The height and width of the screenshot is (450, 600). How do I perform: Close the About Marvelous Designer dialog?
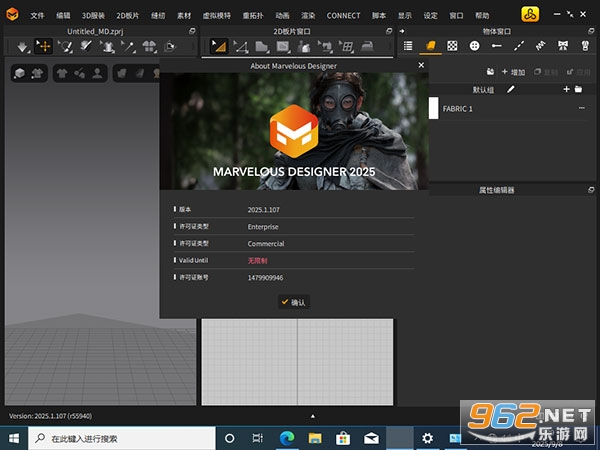421,65
